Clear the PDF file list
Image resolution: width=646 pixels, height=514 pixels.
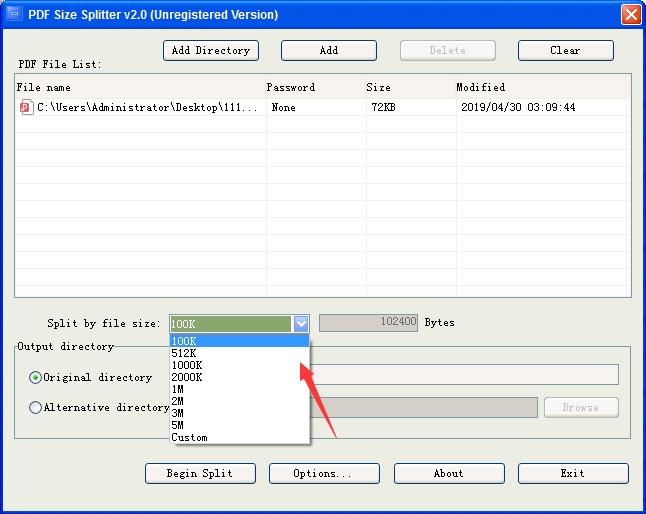coord(566,50)
